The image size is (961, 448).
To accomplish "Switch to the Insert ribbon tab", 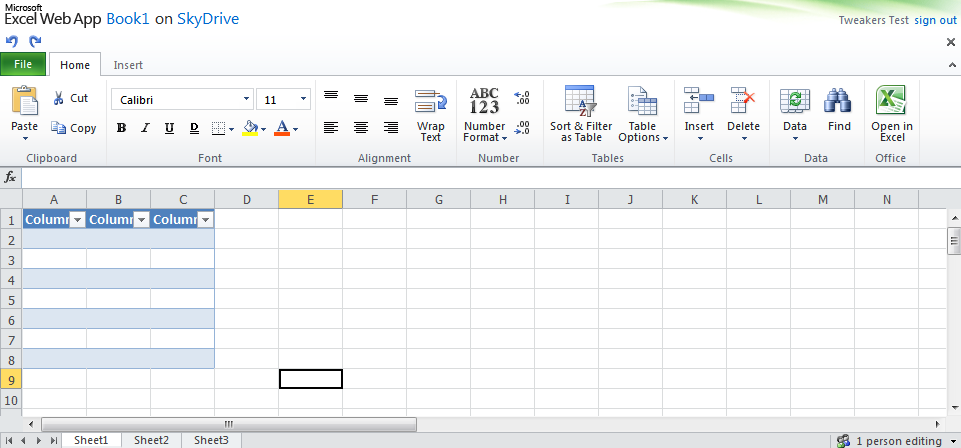I will coord(128,65).
